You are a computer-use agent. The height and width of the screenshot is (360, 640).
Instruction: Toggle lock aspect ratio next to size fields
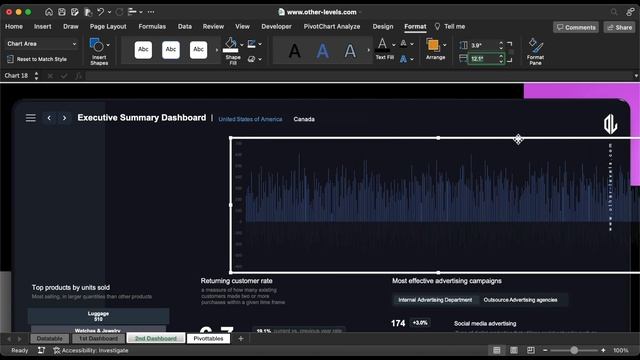pos(511,52)
